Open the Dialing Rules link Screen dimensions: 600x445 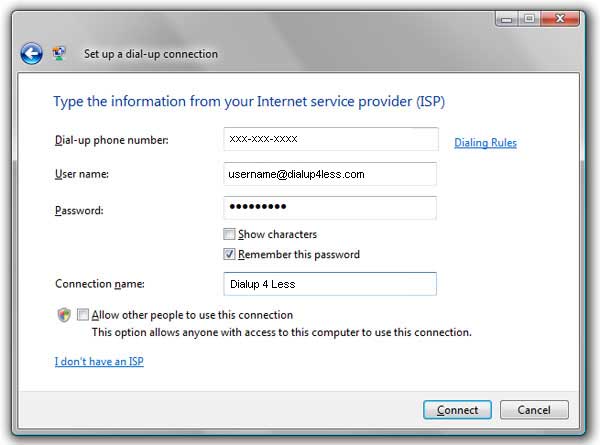click(485, 143)
